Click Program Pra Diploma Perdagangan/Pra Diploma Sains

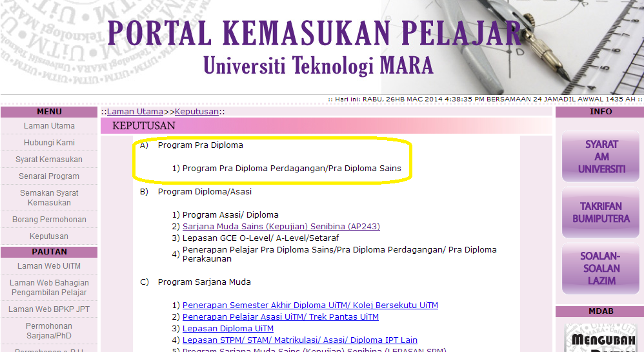pyautogui.click(x=292, y=168)
